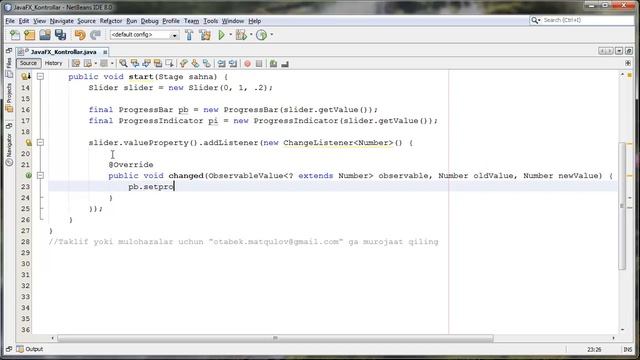Image resolution: width=640 pixels, height=360 pixels.
Task: Open the Tools menu
Action: click(x=210, y=21)
